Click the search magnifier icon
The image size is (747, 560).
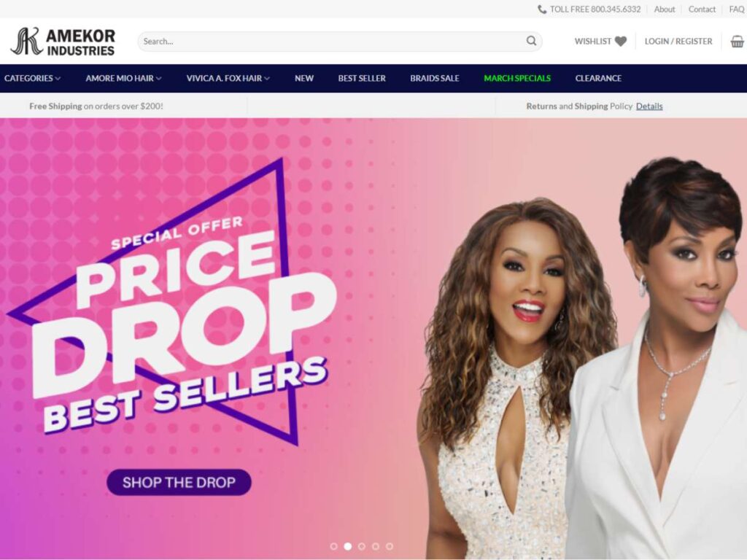click(531, 41)
